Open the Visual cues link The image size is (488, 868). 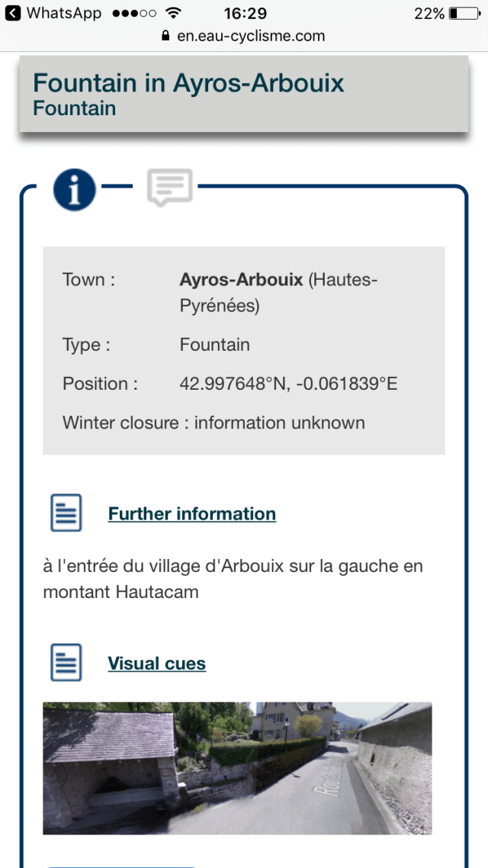[x=156, y=664]
